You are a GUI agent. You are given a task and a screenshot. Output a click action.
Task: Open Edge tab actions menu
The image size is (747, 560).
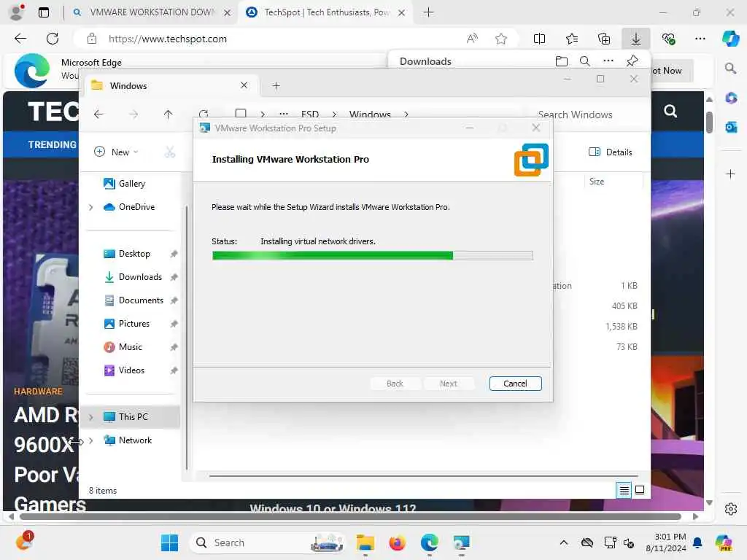coord(43,12)
